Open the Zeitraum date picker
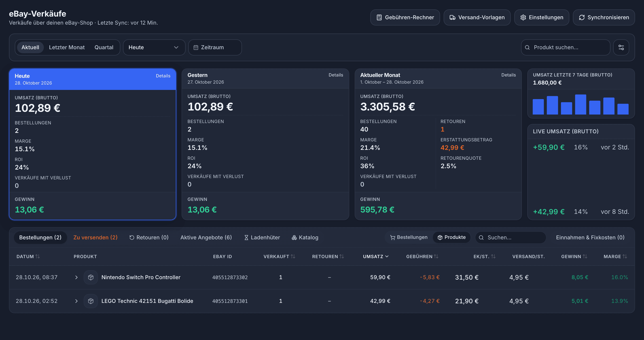The width and height of the screenshot is (644, 340). (215, 47)
